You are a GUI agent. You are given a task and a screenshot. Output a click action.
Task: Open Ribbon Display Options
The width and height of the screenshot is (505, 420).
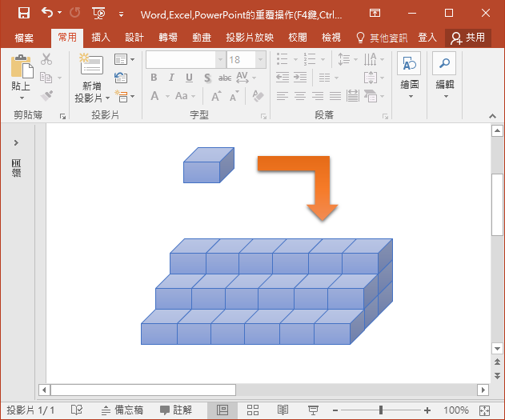pyautogui.click(x=375, y=13)
